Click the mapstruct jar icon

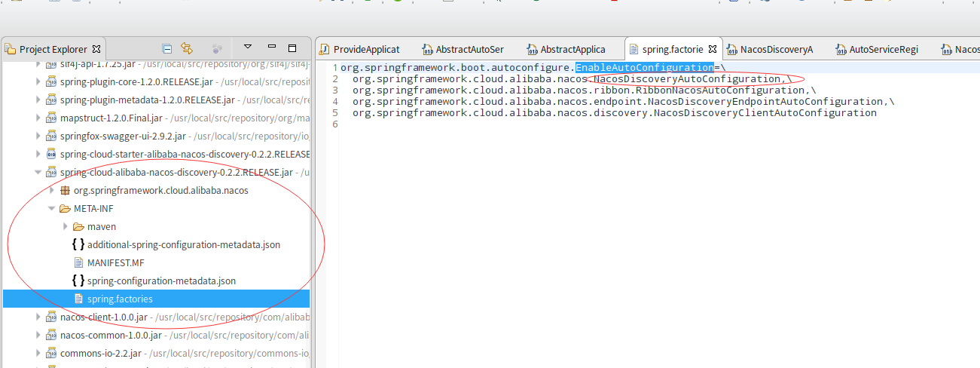pyautogui.click(x=52, y=118)
